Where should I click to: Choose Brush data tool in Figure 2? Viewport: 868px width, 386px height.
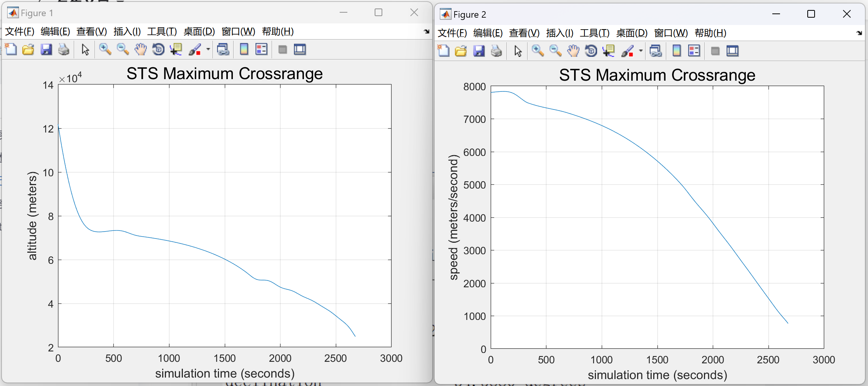(627, 51)
